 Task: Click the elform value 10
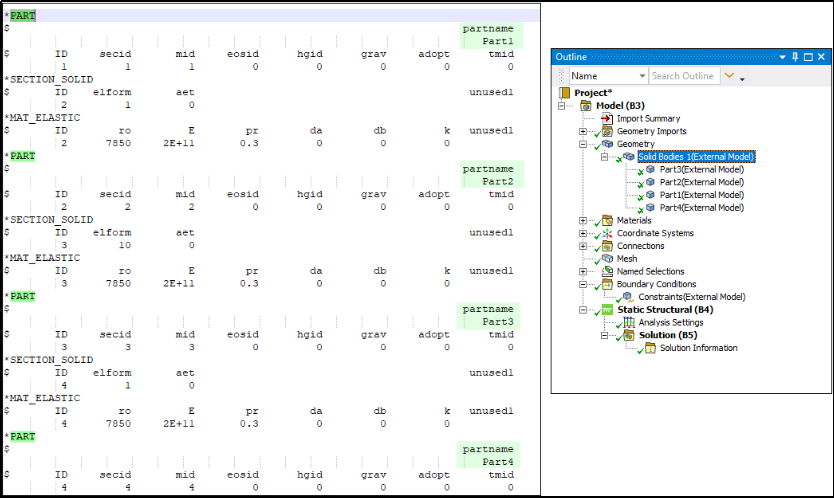point(124,245)
